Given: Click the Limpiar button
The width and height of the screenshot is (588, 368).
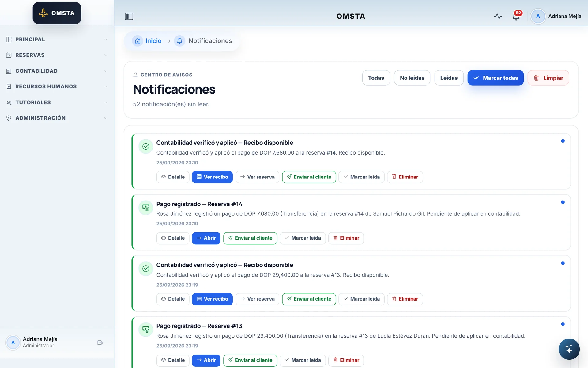Looking at the screenshot, I should coord(548,78).
